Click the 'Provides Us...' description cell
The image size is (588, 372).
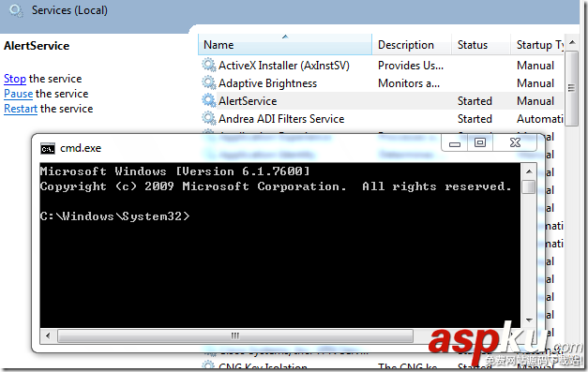click(x=411, y=66)
